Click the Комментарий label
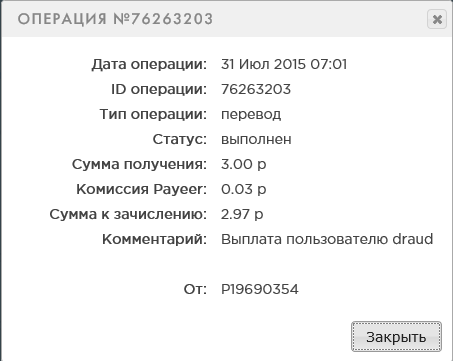Screen dimensions: 453x361 click(154, 239)
